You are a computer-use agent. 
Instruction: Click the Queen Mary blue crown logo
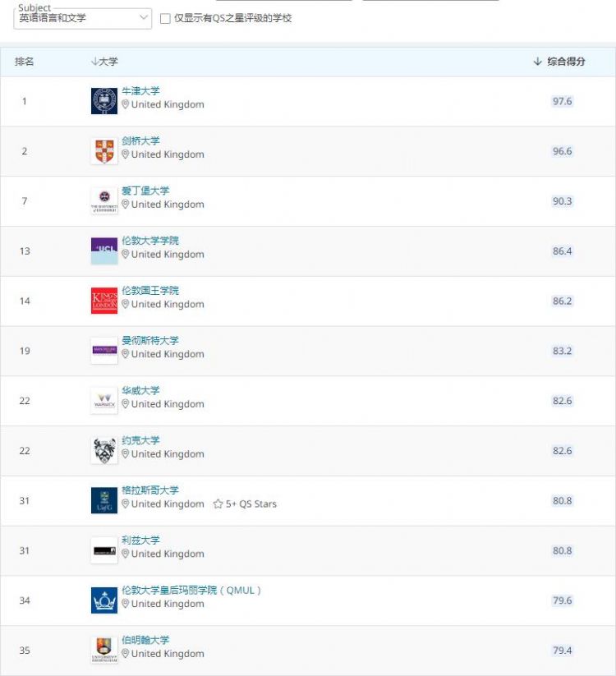point(104,600)
